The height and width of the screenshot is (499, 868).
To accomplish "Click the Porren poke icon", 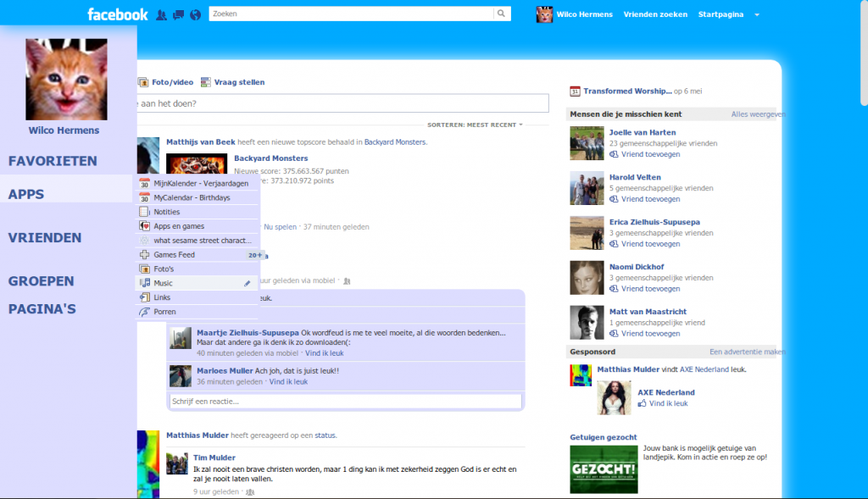I will pos(144,312).
